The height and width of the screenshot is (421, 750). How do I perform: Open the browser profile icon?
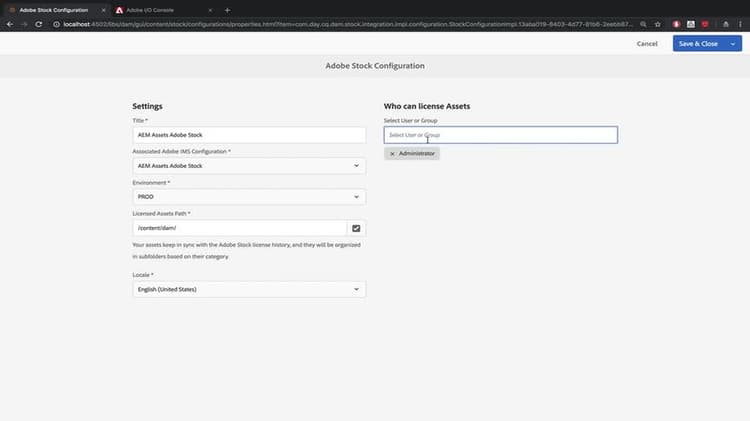726,24
